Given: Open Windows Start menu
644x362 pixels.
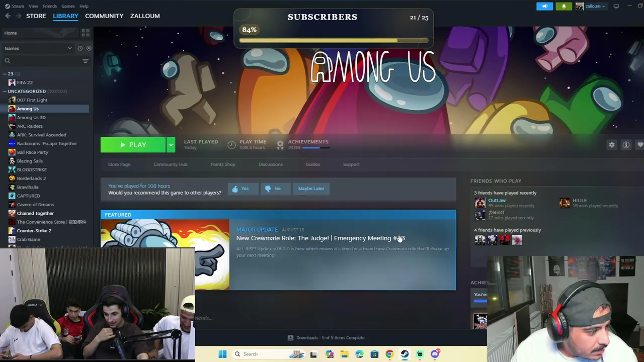Looking at the screenshot, I should [222, 354].
